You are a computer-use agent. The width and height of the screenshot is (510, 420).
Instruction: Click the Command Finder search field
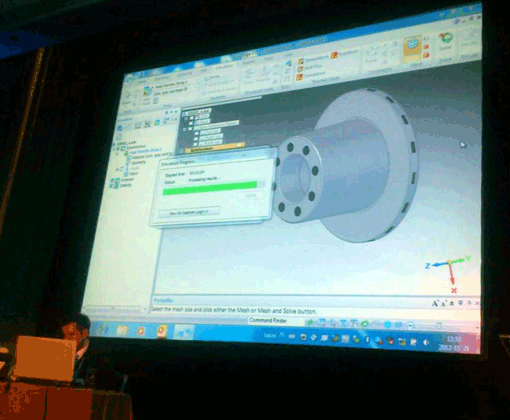276,320
